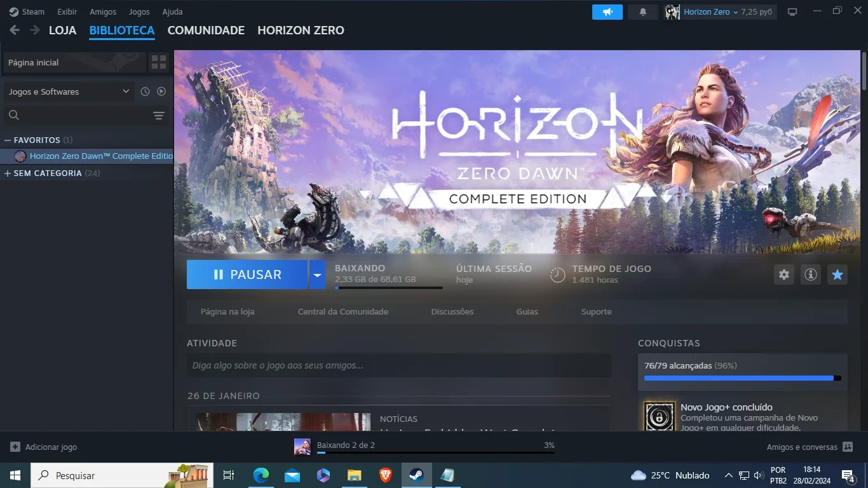Image resolution: width=868 pixels, height=488 pixels.
Task: Go to the COMUNIDADE tab
Action: coord(206,30)
